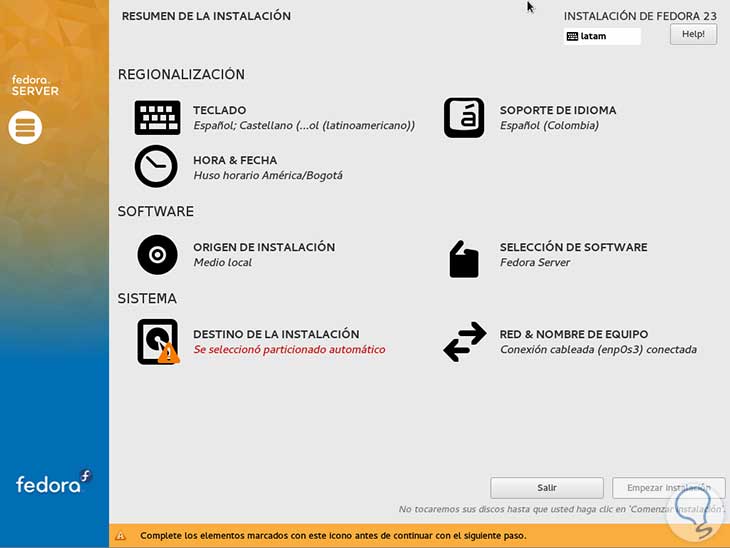Click the Fedora Server round logo icon
The height and width of the screenshot is (548, 730).
tap(25, 128)
